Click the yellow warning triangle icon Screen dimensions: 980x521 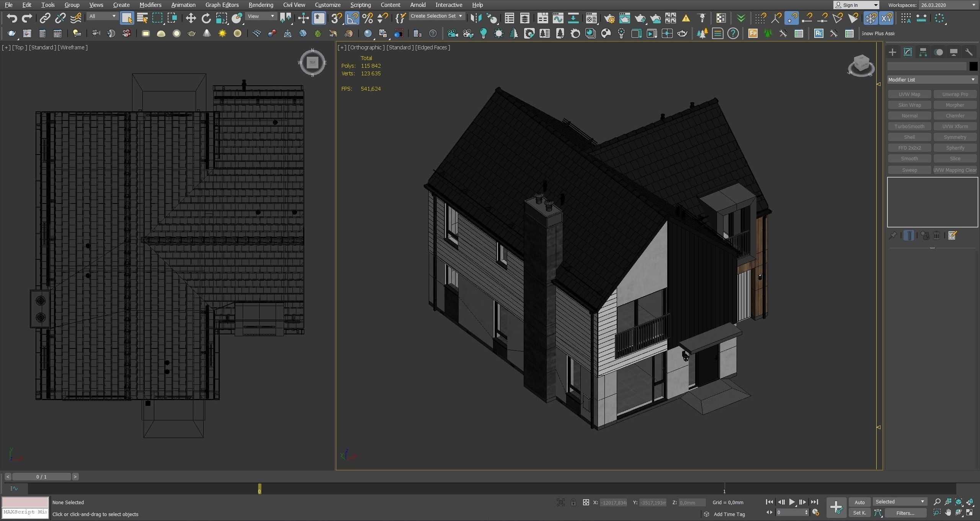click(x=686, y=18)
